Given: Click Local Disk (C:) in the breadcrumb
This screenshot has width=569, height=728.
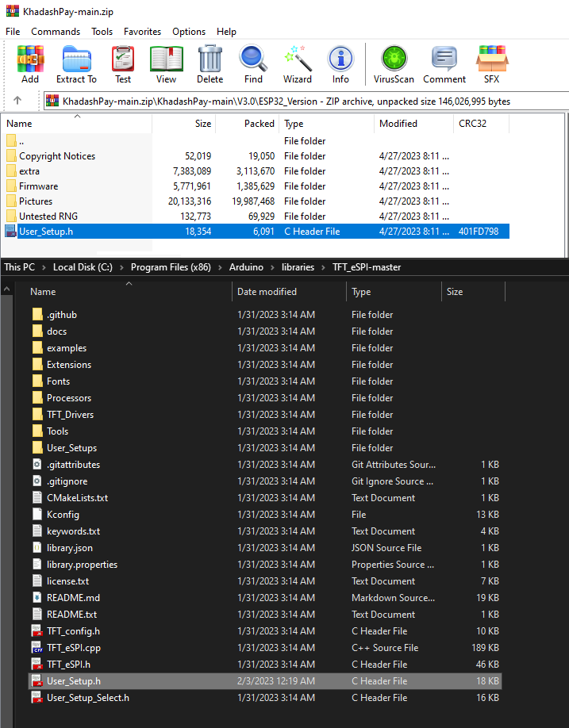Looking at the screenshot, I should point(83,267).
